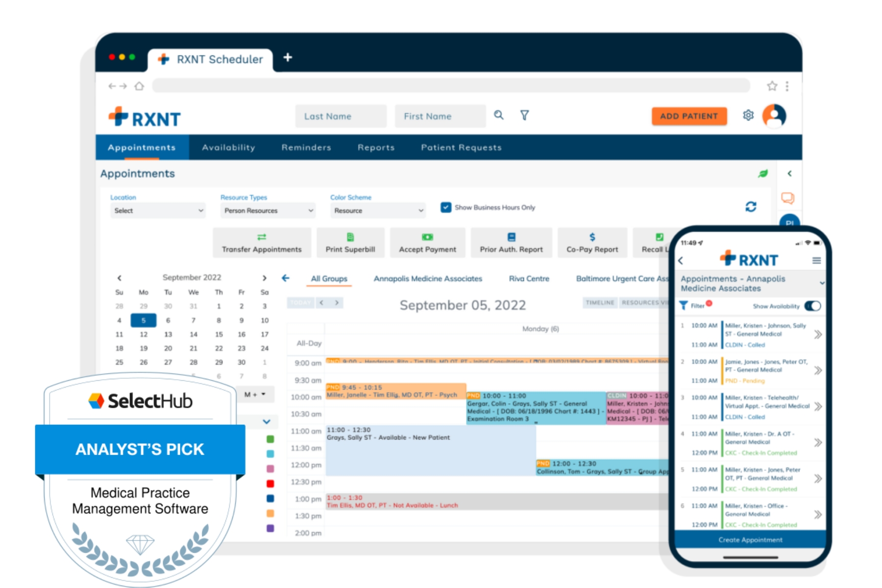Open Miller, Janelle 9:45 appointment
This screenshot has width=882, height=588.
(396, 391)
